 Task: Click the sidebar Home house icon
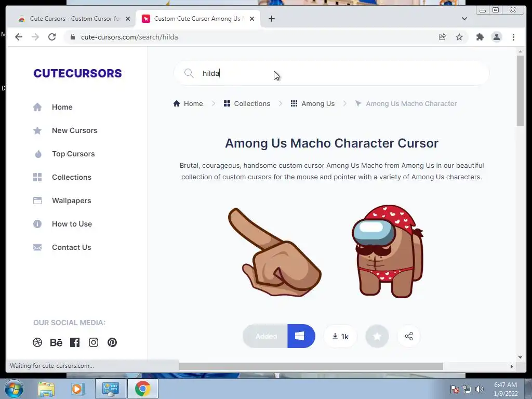coord(37,107)
